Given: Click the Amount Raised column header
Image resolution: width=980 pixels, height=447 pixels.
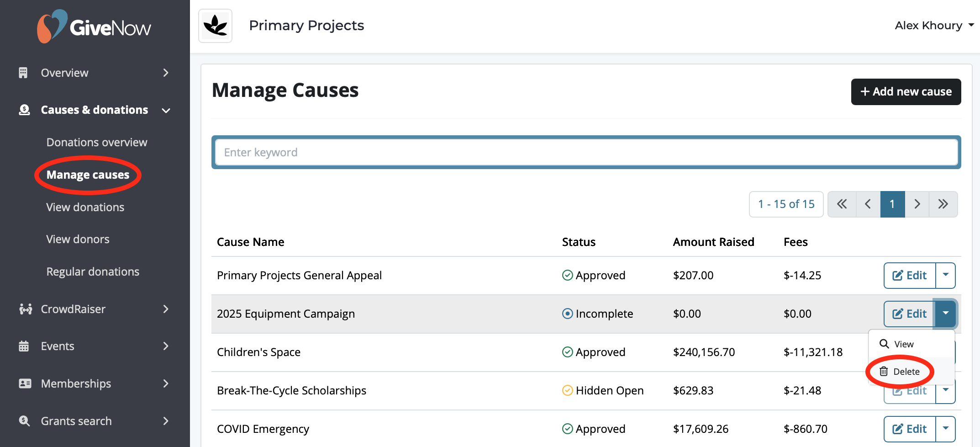Looking at the screenshot, I should click(x=713, y=242).
